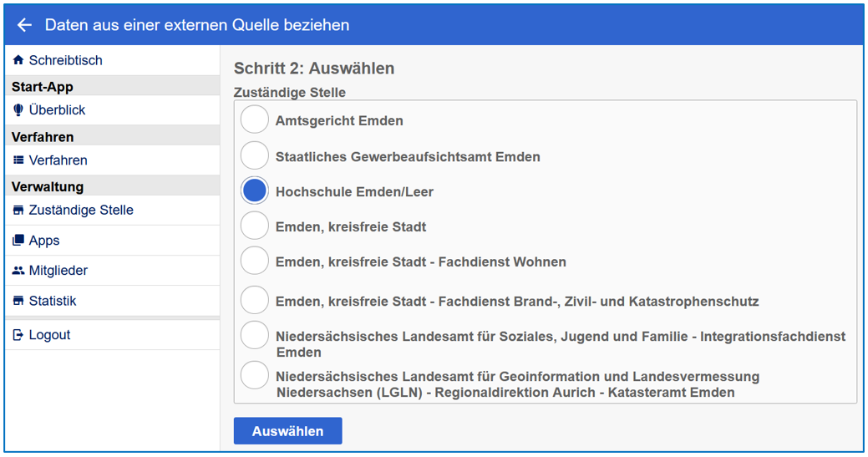Choose Fachdienst Brand-, Zivil- und Katastrophenschutz option
The height and width of the screenshot is (457, 868).
click(x=255, y=301)
